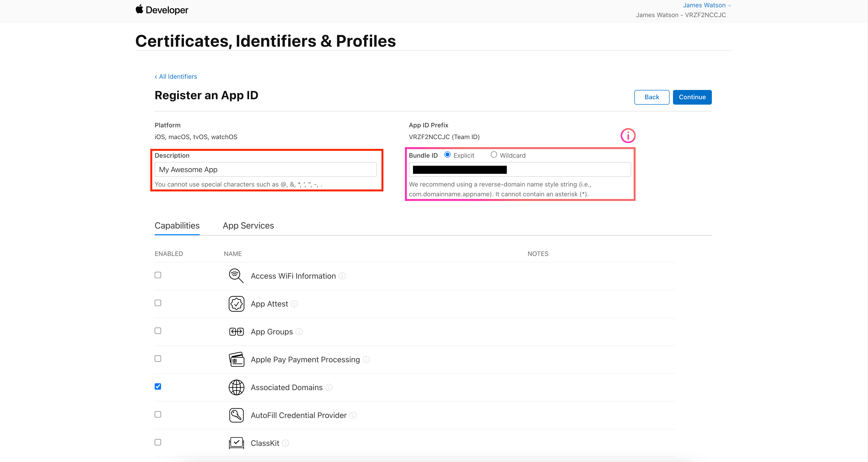868x462 pixels.
Task: Click the Associated Domains globe icon
Action: pyautogui.click(x=236, y=387)
